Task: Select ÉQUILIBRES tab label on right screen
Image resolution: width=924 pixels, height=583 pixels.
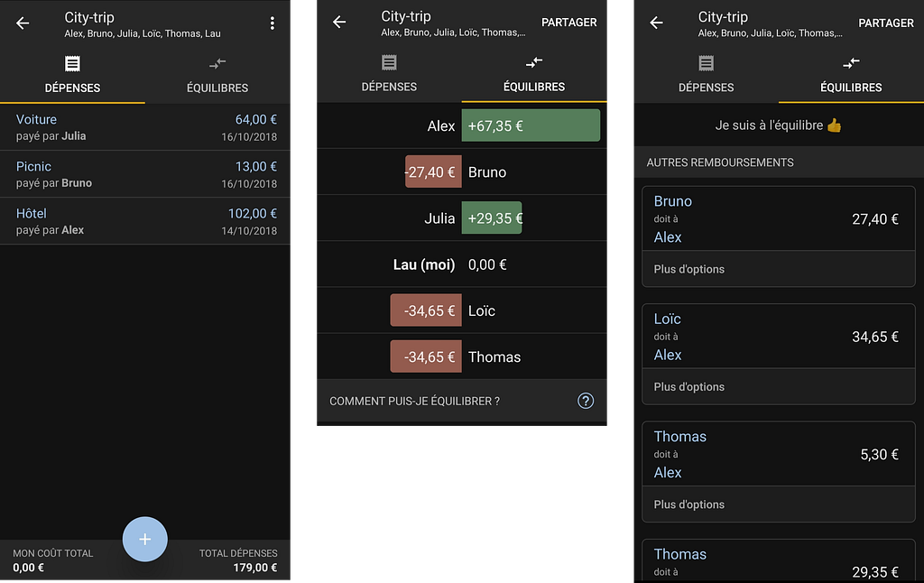Action: (851, 88)
